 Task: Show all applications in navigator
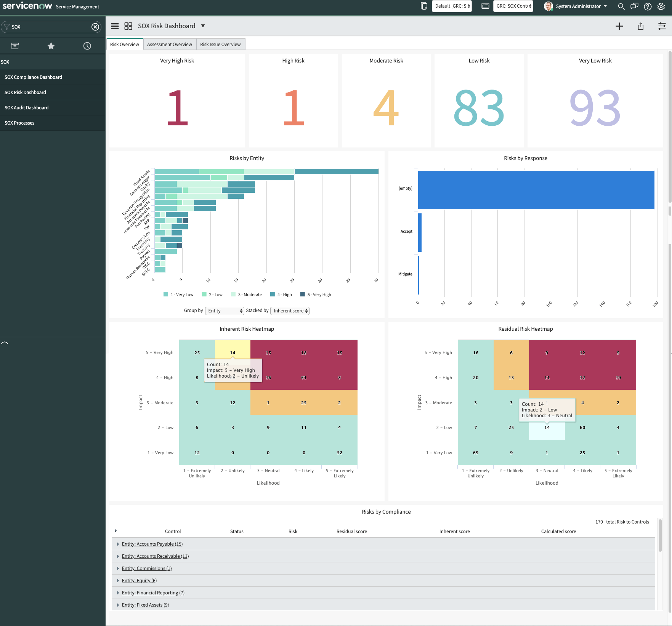click(15, 46)
